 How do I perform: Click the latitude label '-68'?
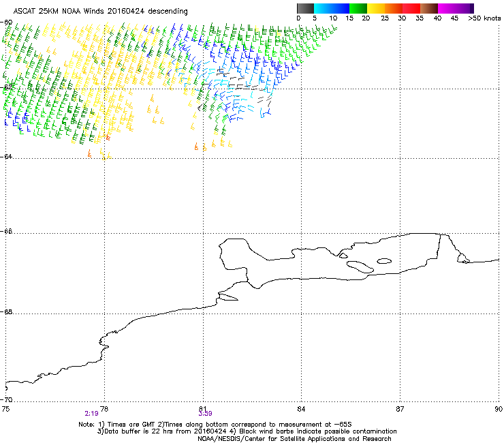coord(6,311)
